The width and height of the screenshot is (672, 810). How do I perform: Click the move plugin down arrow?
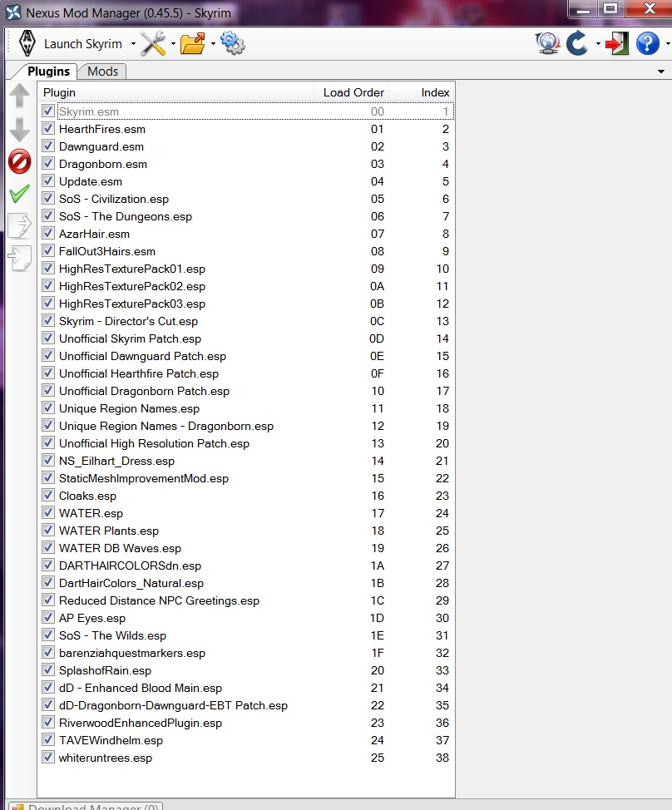click(x=19, y=130)
